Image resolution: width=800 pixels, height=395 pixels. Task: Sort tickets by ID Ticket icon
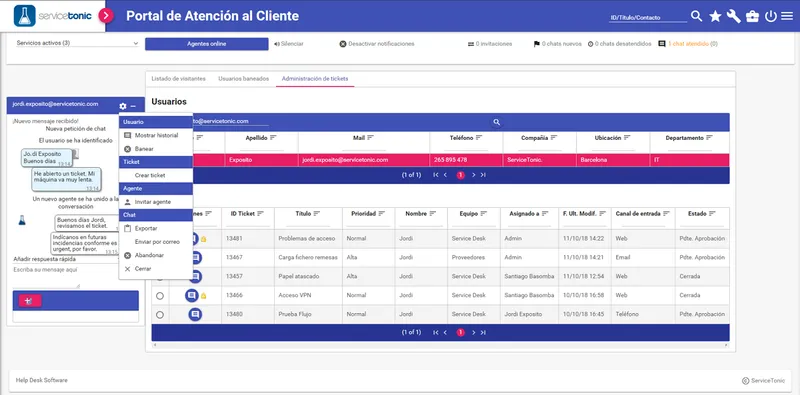tap(262, 213)
